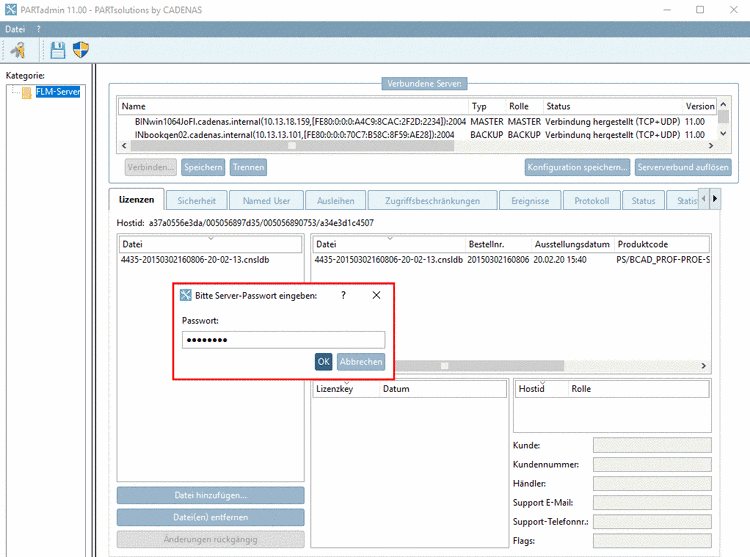Focus the Passwort input field

click(283, 340)
